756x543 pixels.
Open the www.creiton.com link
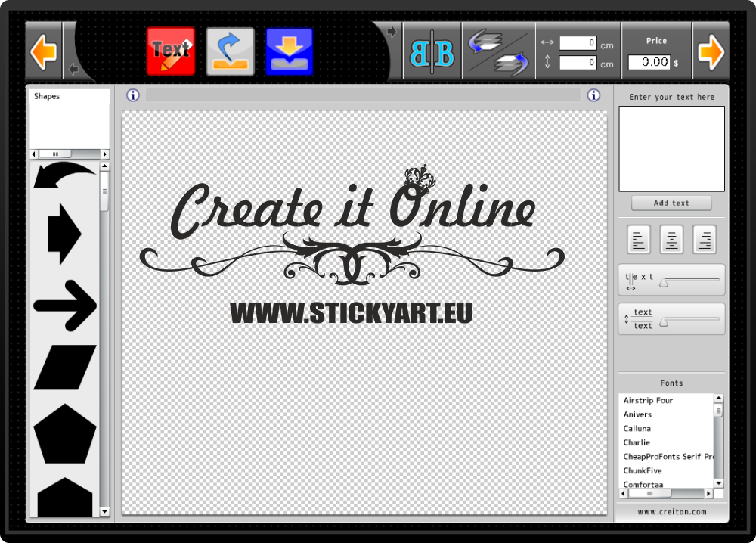tap(671, 512)
